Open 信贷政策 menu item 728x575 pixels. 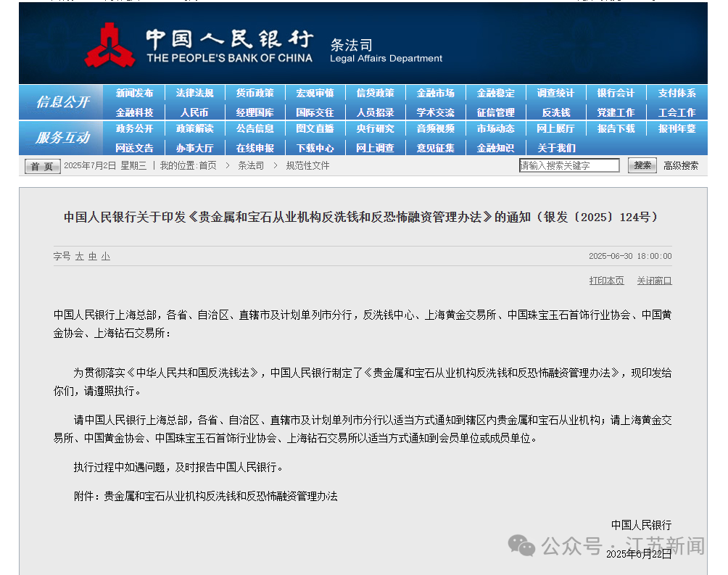coord(375,93)
